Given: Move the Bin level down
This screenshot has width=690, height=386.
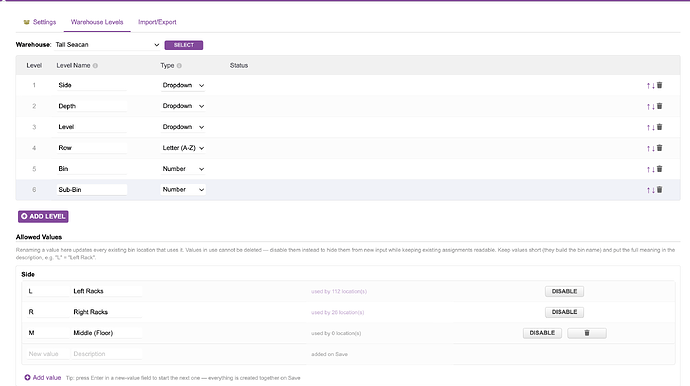Looking at the screenshot, I should pos(653,169).
